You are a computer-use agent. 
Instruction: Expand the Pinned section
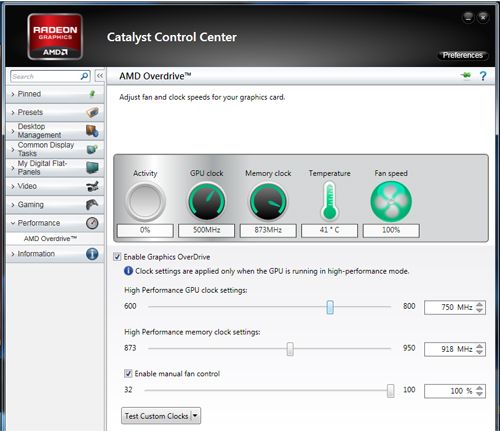13,94
